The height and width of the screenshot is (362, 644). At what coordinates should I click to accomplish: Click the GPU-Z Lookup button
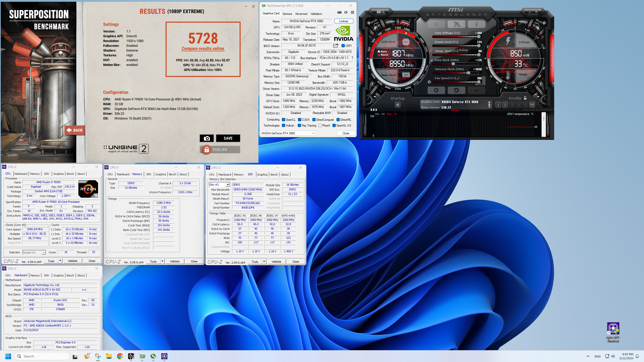344,21
